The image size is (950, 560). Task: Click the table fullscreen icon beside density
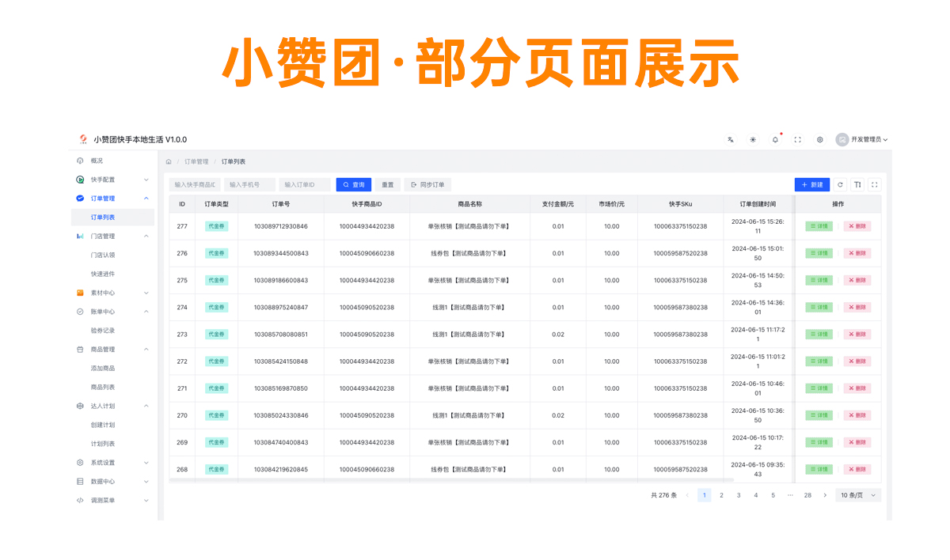[874, 184]
